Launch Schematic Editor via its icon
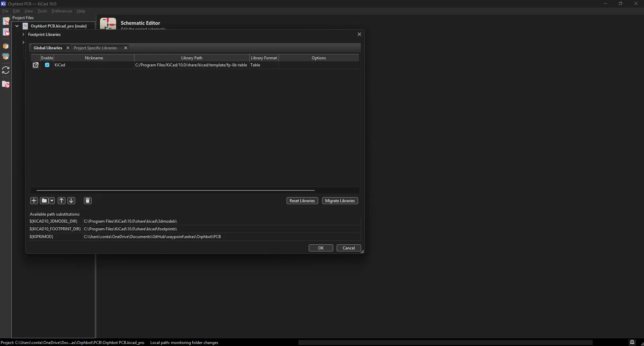The image size is (644, 346). pyautogui.click(x=108, y=23)
